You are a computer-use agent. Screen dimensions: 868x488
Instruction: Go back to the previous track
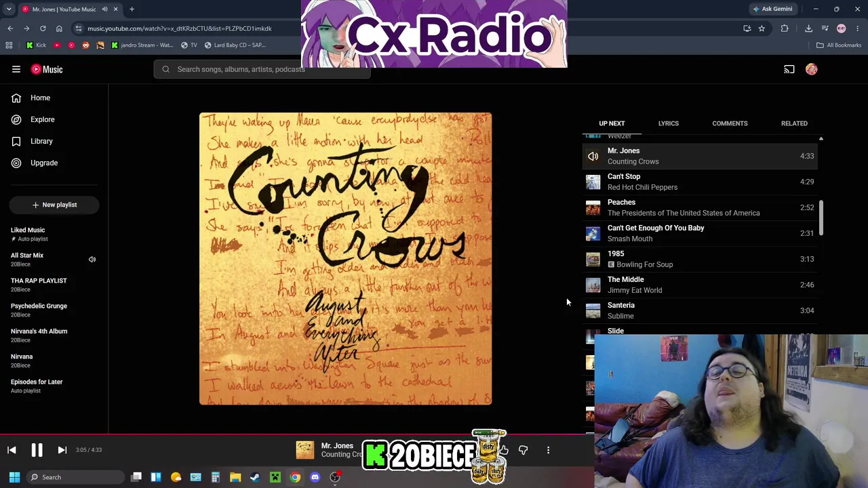coord(12,450)
